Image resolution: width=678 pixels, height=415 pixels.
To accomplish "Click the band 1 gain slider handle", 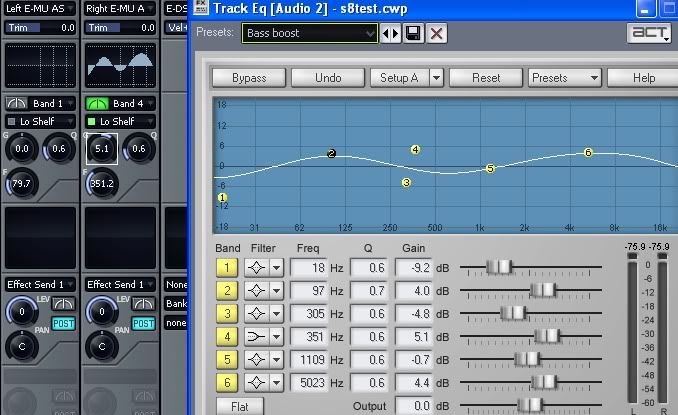I will (500, 267).
